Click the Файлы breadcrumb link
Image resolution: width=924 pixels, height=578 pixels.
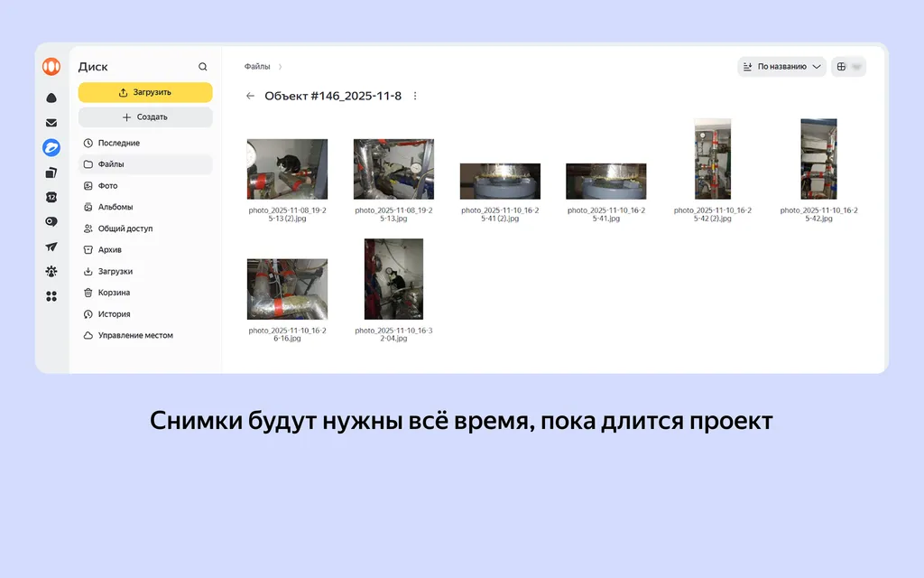[257, 67]
